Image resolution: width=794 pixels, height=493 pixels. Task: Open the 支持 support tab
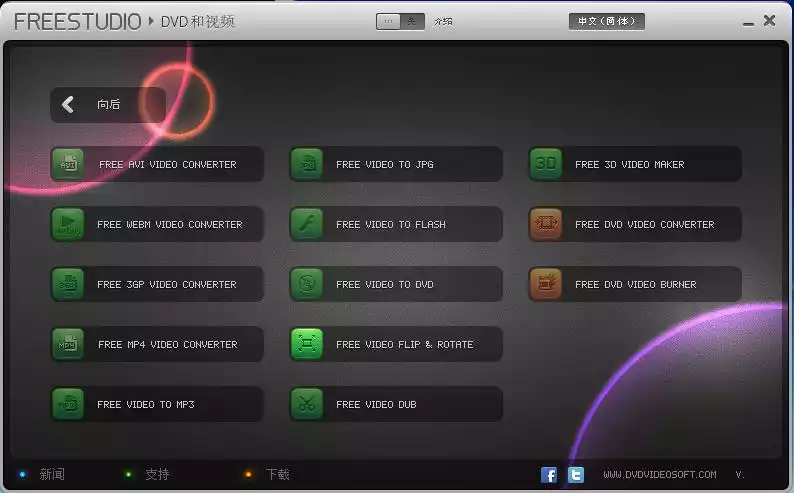157,474
